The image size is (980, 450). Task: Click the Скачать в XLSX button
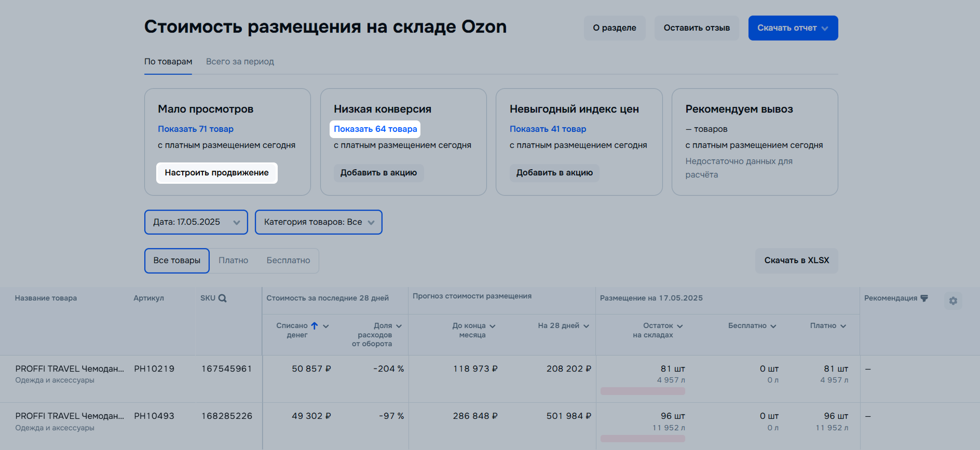797,261
